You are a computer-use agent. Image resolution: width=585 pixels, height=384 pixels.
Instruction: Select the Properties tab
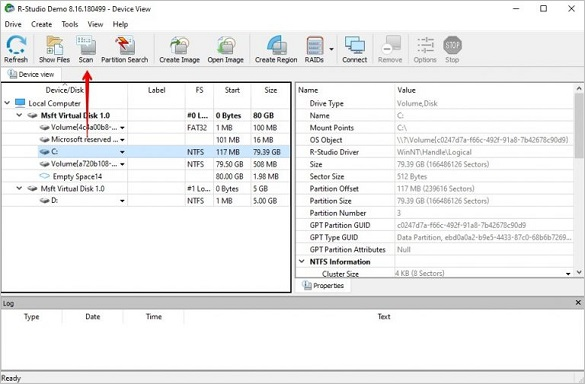(x=323, y=285)
